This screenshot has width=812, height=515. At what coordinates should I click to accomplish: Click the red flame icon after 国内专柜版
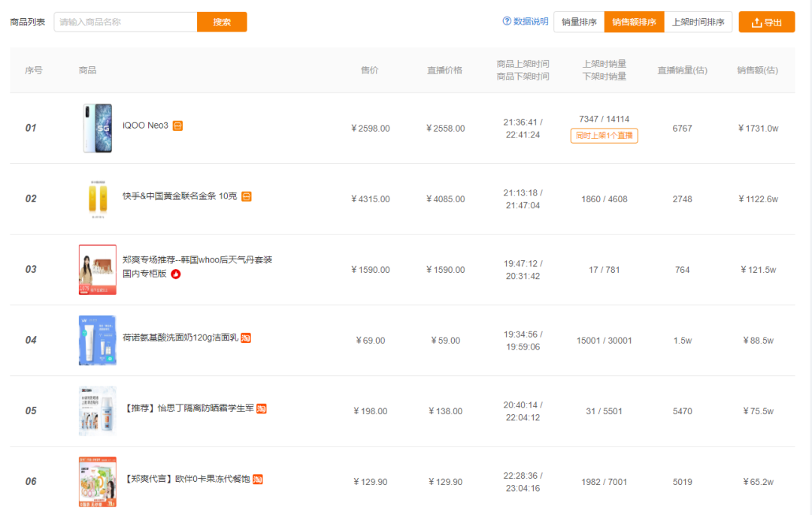pos(176,274)
